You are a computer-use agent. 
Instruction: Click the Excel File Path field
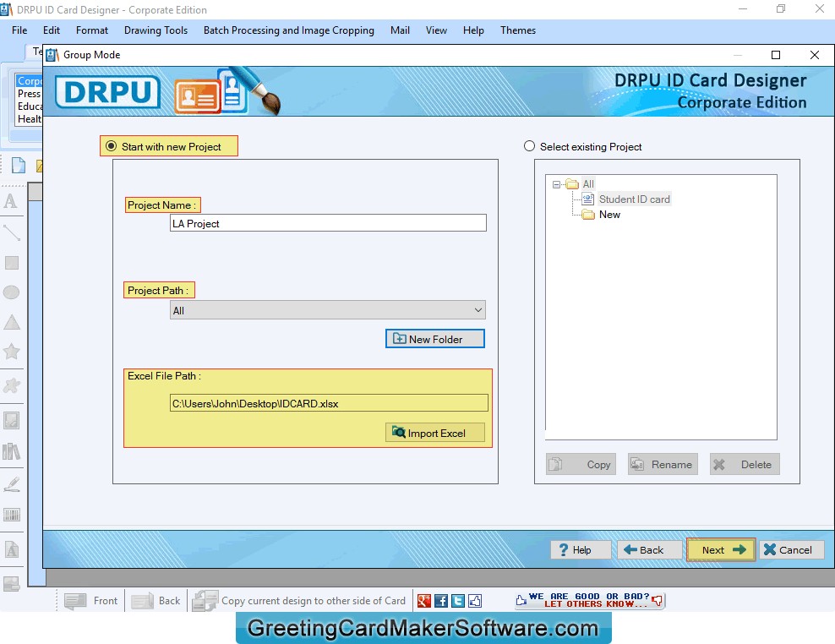pyautogui.click(x=329, y=403)
